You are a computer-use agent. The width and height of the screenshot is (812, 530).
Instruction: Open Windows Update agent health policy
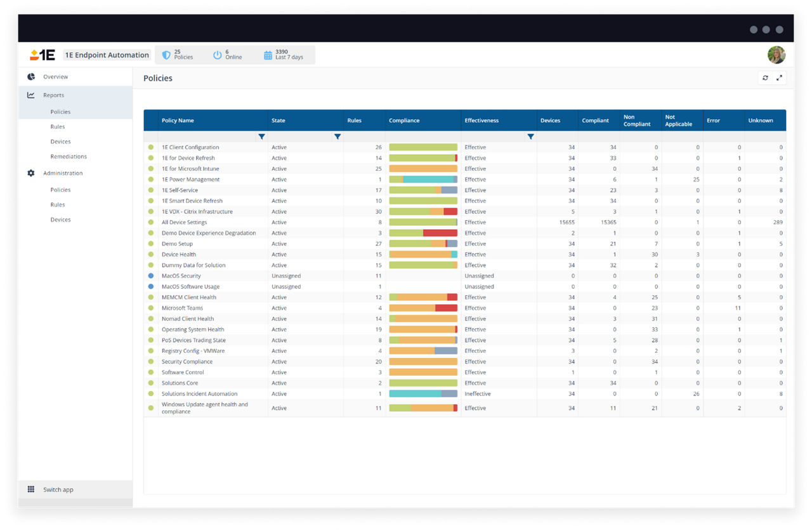tap(205, 408)
